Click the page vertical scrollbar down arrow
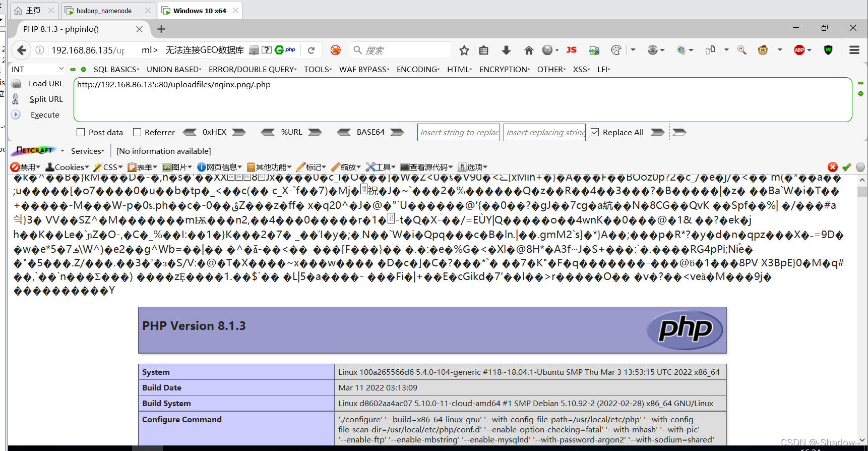 (862, 440)
